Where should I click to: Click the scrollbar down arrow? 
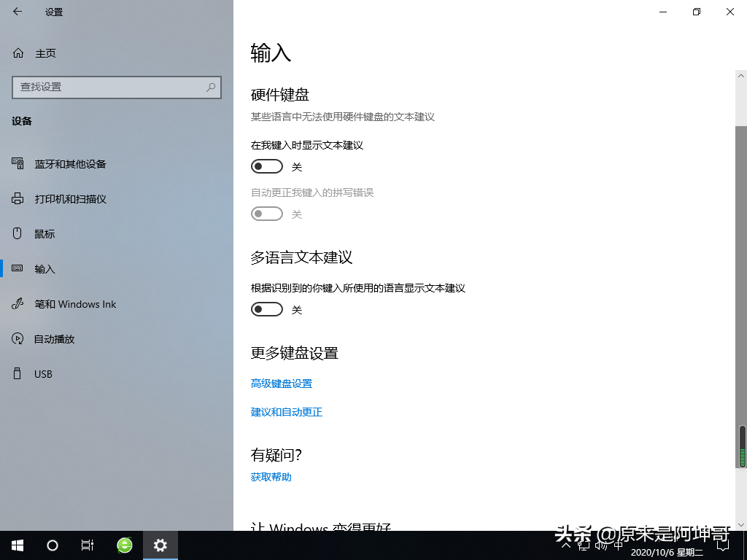tap(741, 525)
